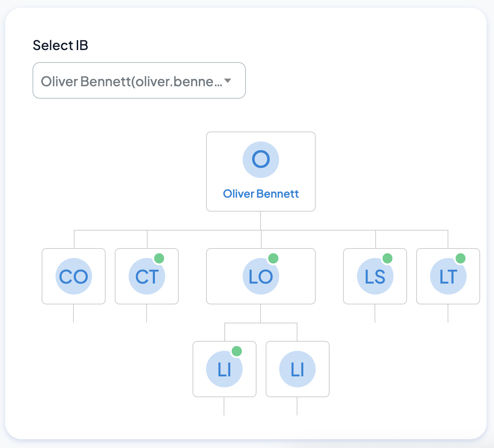Open the Select IB dropdown arrow

(x=228, y=81)
